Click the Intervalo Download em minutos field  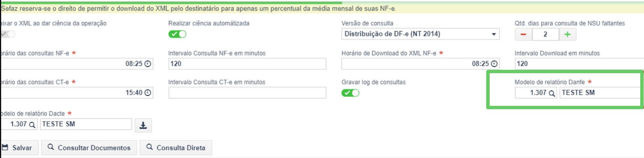(x=579, y=64)
